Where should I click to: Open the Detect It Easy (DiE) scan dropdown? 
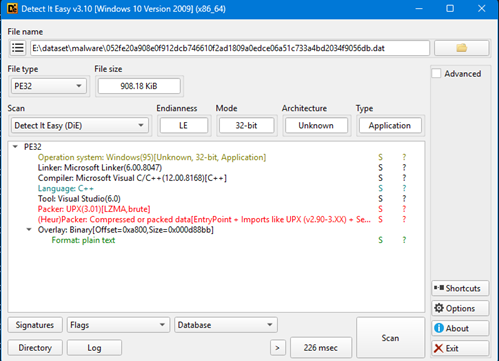click(x=80, y=126)
